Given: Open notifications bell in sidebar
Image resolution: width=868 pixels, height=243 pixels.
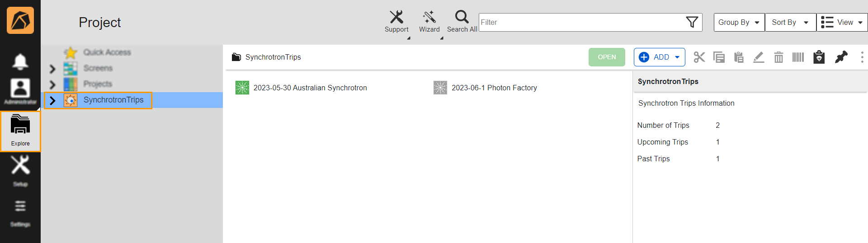Looking at the screenshot, I should coord(20,62).
